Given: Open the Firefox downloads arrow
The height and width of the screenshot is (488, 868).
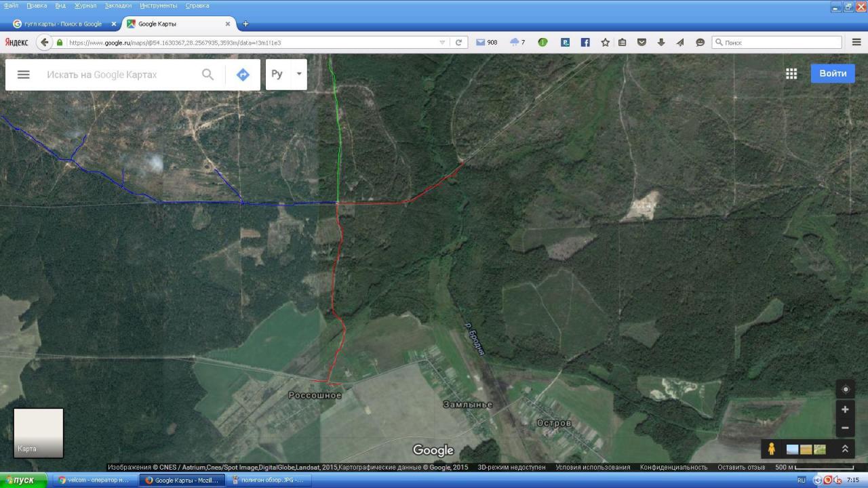Looking at the screenshot, I should click(x=661, y=42).
